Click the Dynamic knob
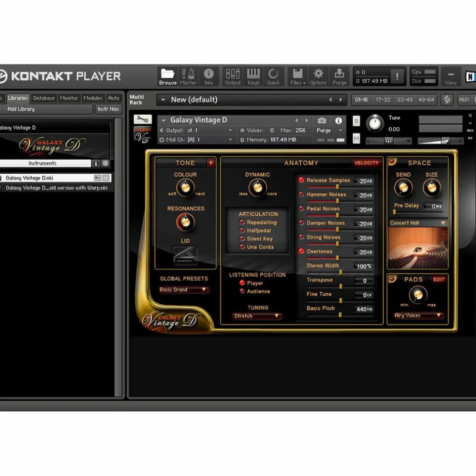Image resolution: width=476 pixels, height=476 pixels. click(258, 188)
